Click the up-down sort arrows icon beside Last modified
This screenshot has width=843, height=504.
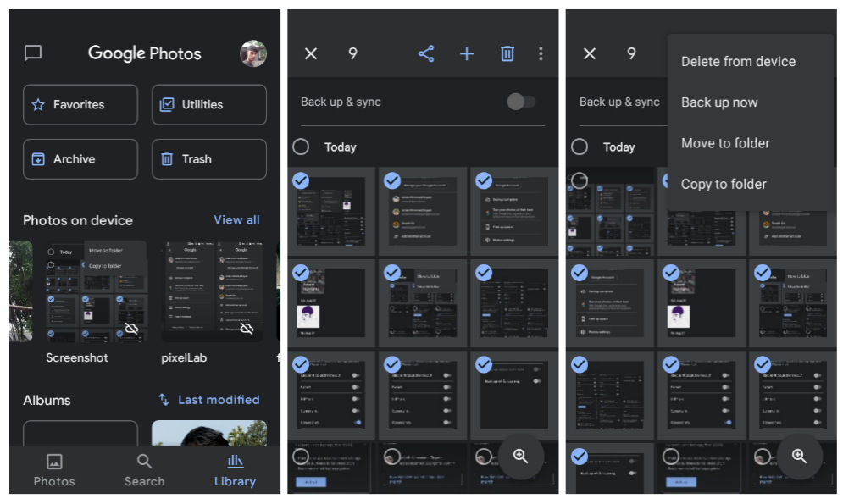164,400
